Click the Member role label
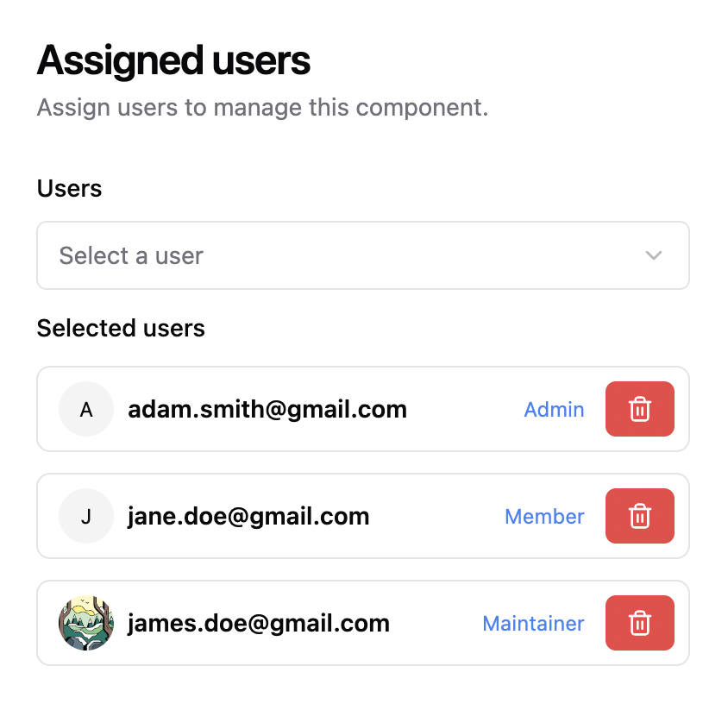This screenshot has width=728, height=704. (544, 517)
